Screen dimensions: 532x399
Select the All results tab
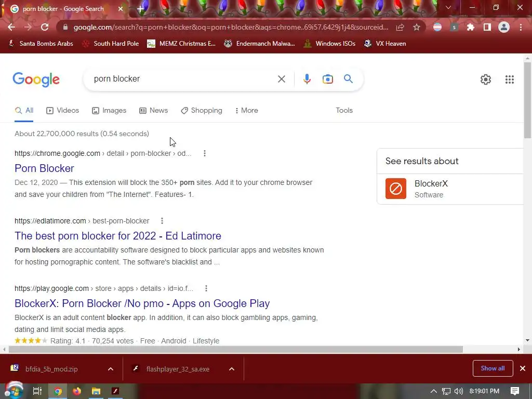pos(24,111)
